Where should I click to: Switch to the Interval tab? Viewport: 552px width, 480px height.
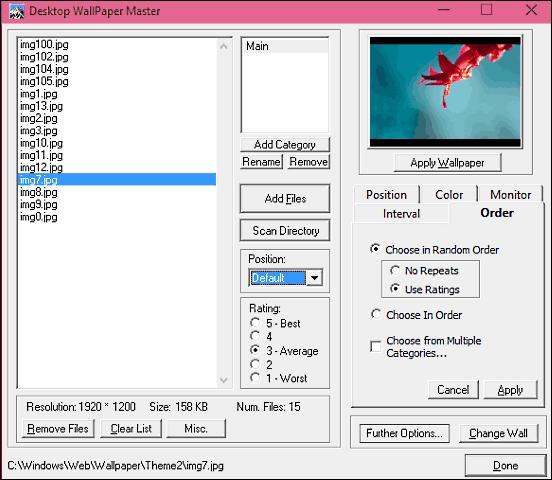coord(401,214)
